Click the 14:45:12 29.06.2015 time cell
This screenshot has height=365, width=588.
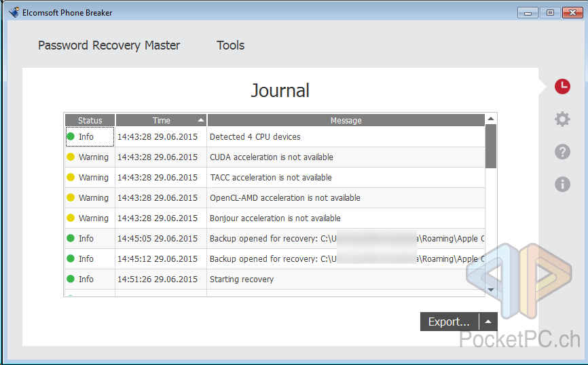tap(161, 258)
